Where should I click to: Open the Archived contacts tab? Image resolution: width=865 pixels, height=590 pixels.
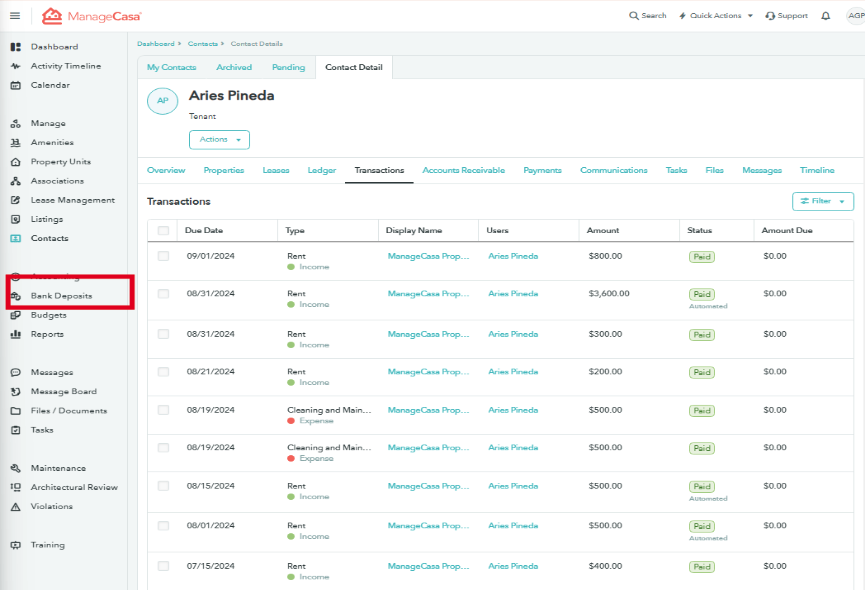click(234, 66)
